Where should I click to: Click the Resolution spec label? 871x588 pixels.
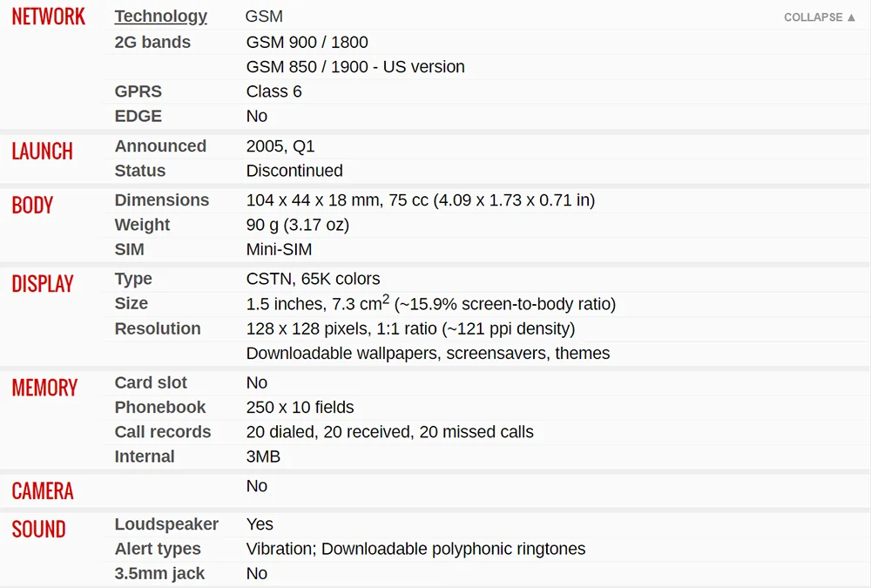[x=158, y=328]
